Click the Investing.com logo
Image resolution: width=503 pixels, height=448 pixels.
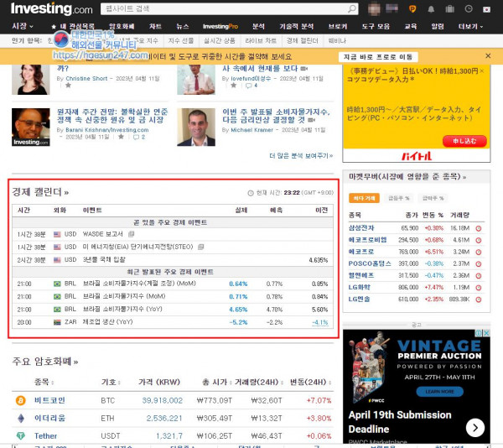coord(52,8)
